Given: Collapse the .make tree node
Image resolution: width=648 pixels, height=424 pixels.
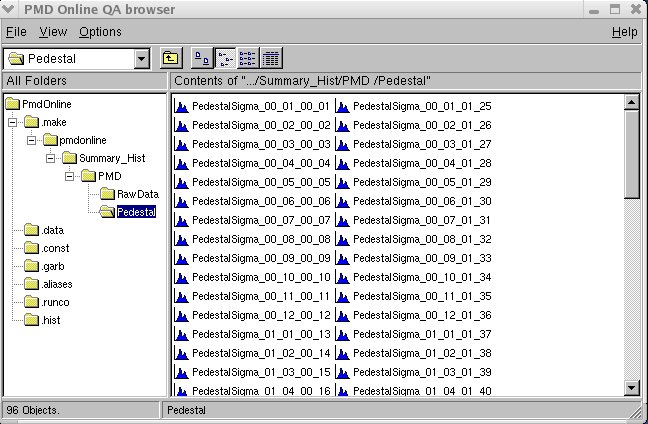Looking at the screenshot, I should click(12, 122).
